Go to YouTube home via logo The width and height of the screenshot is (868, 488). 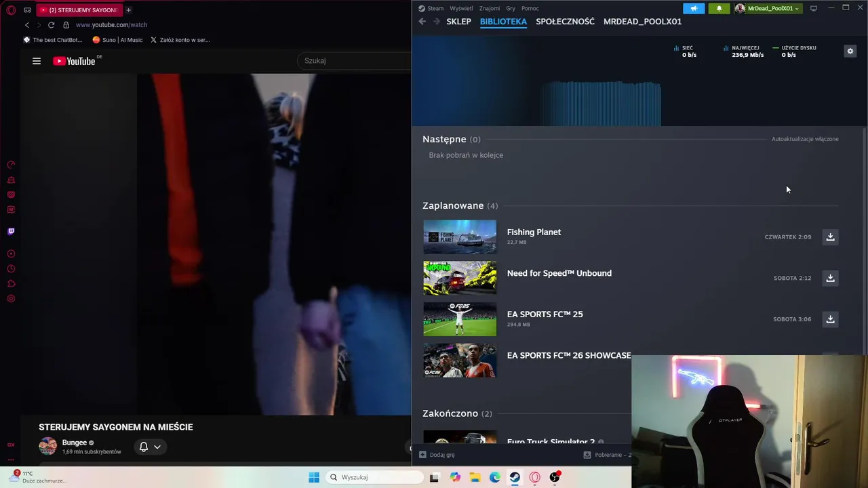click(x=75, y=61)
